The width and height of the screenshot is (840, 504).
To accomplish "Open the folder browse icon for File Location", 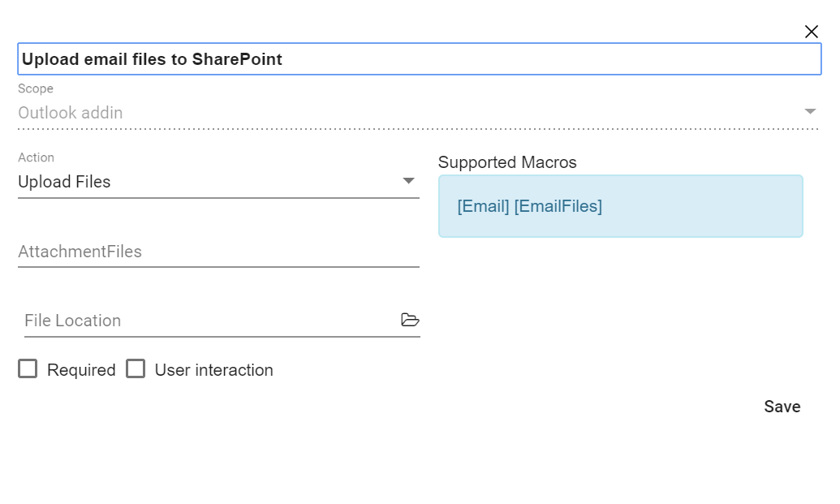I will coord(410,320).
